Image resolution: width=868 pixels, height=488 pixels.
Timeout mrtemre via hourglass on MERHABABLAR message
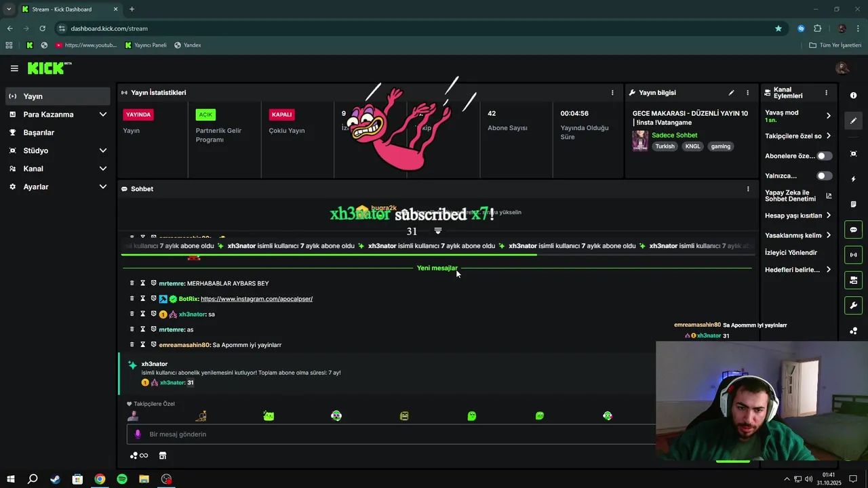click(143, 283)
